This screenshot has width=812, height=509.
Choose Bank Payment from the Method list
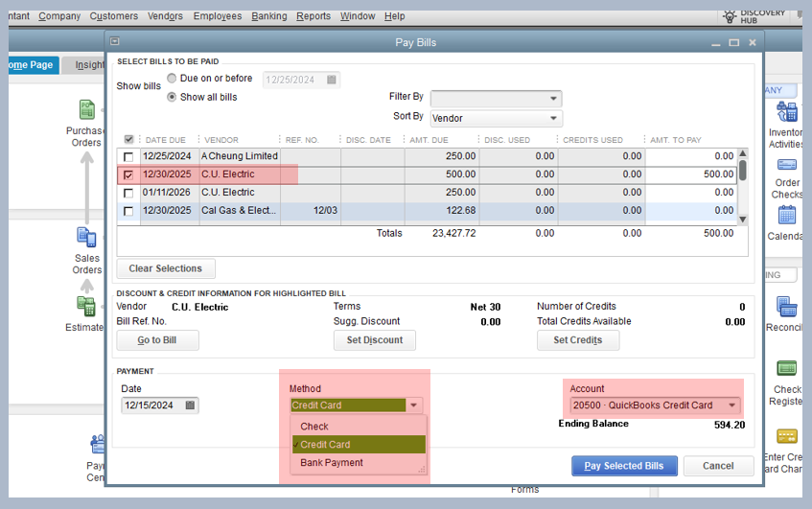pos(359,462)
